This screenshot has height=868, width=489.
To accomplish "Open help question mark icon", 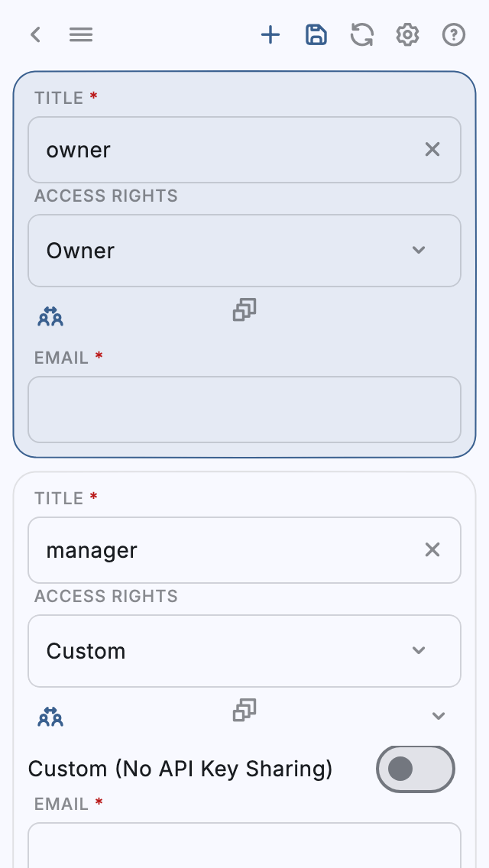I will [454, 34].
